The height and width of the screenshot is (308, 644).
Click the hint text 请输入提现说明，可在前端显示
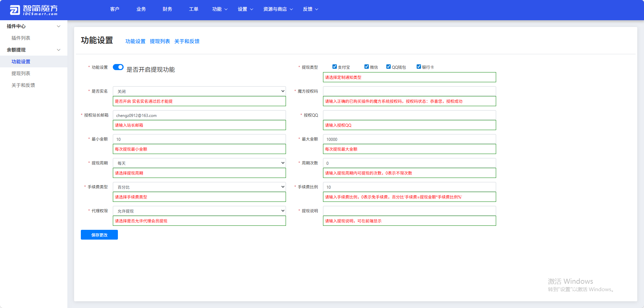pos(353,221)
